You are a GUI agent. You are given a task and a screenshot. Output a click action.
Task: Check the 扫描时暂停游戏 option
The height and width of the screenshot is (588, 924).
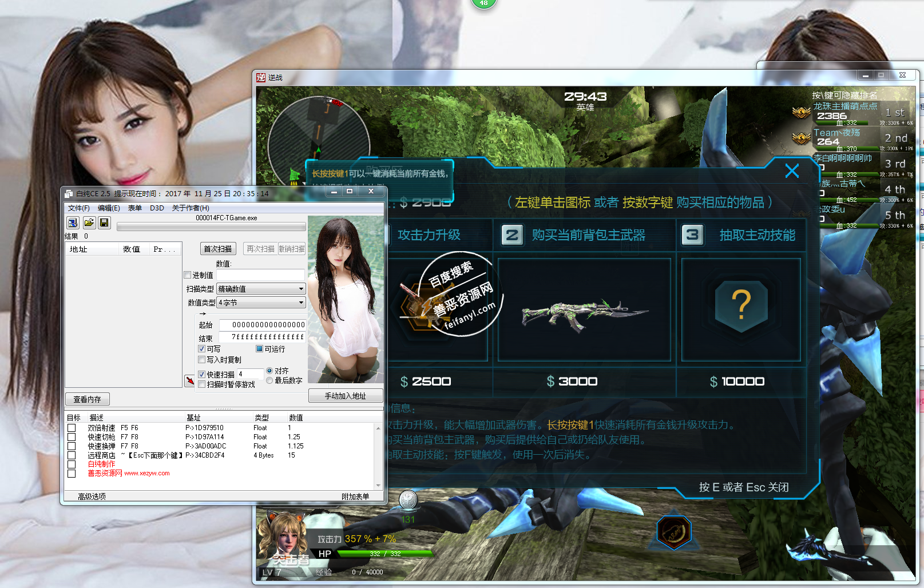click(x=201, y=384)
